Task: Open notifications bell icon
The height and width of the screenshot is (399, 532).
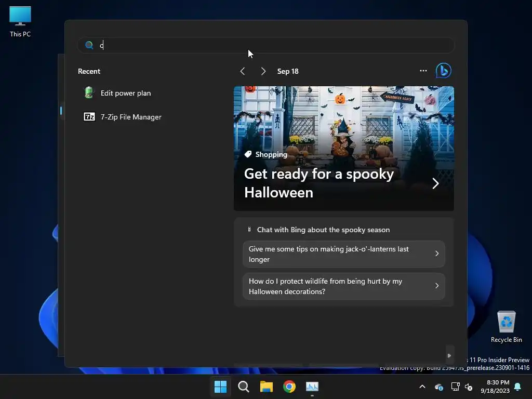Action: point(518,387)
